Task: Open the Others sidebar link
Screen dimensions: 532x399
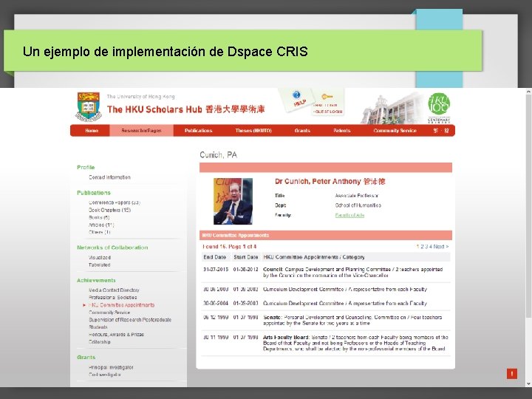Action: point(100,233)
